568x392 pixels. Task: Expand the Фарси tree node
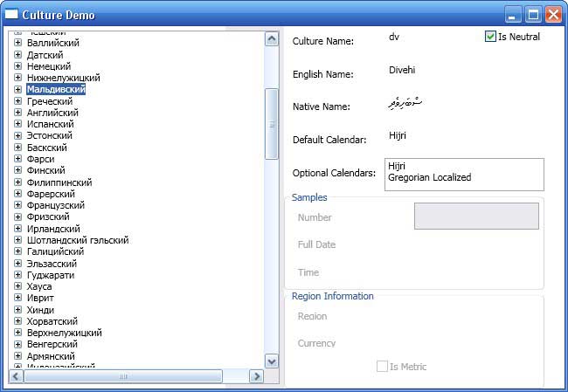pos(17,159)
